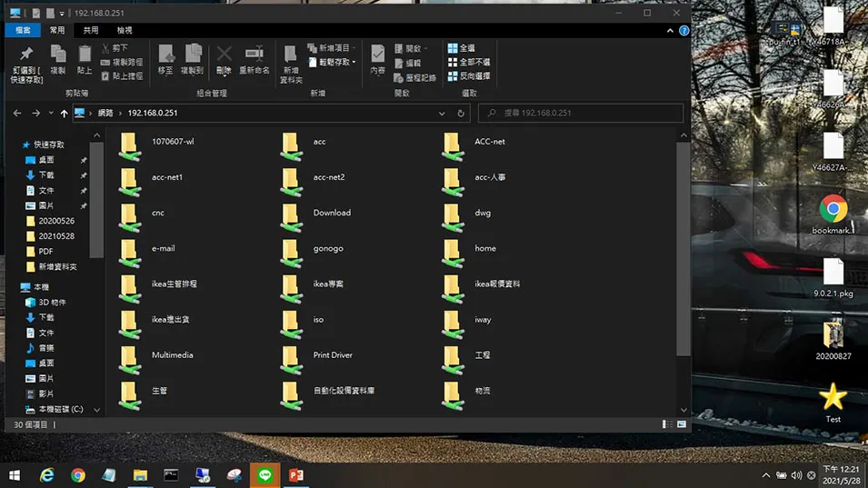The width and height of the screenshot is (868, 488).
Task: Click the taskbar clock showing 12:21
Action: 841,475
